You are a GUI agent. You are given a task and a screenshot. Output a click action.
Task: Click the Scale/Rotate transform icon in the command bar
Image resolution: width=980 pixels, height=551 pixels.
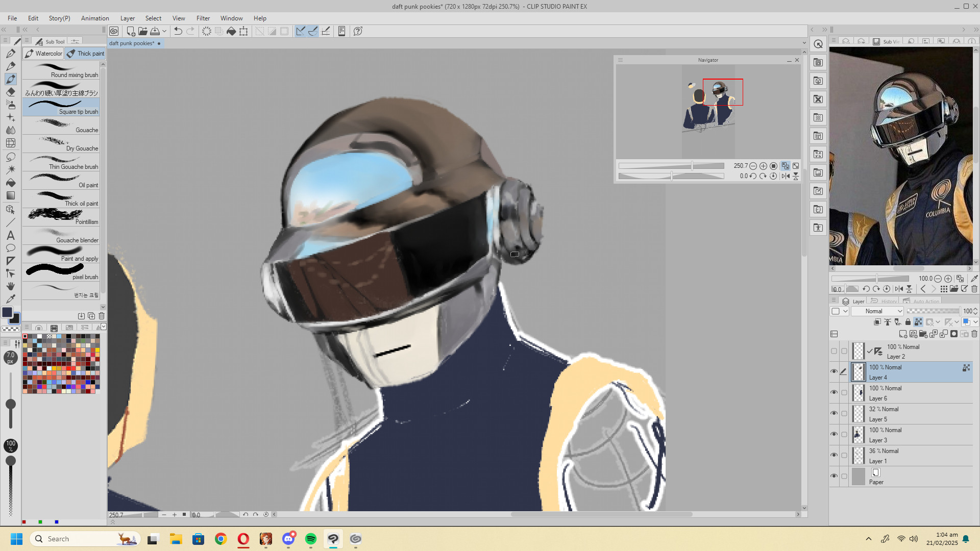(x=243, y=31)
